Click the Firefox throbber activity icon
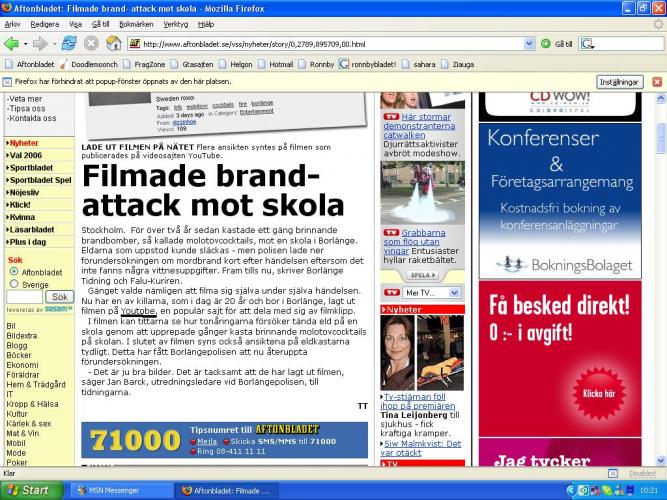Viewport: 667px width, 500px height. 658,24
